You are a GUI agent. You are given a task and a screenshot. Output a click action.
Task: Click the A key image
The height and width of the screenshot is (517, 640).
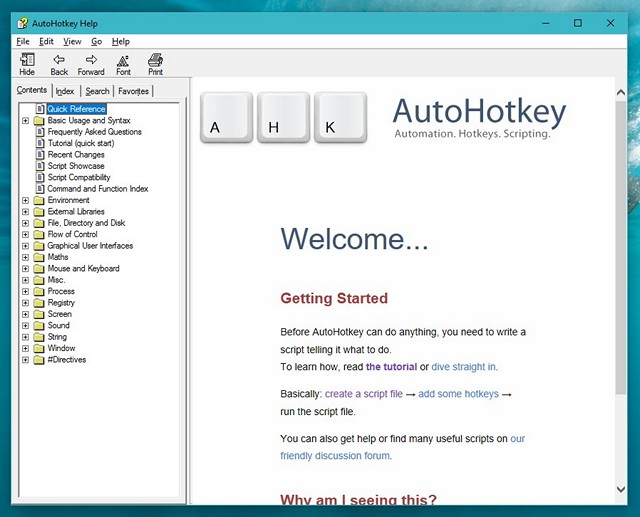[x=227, y=118]
